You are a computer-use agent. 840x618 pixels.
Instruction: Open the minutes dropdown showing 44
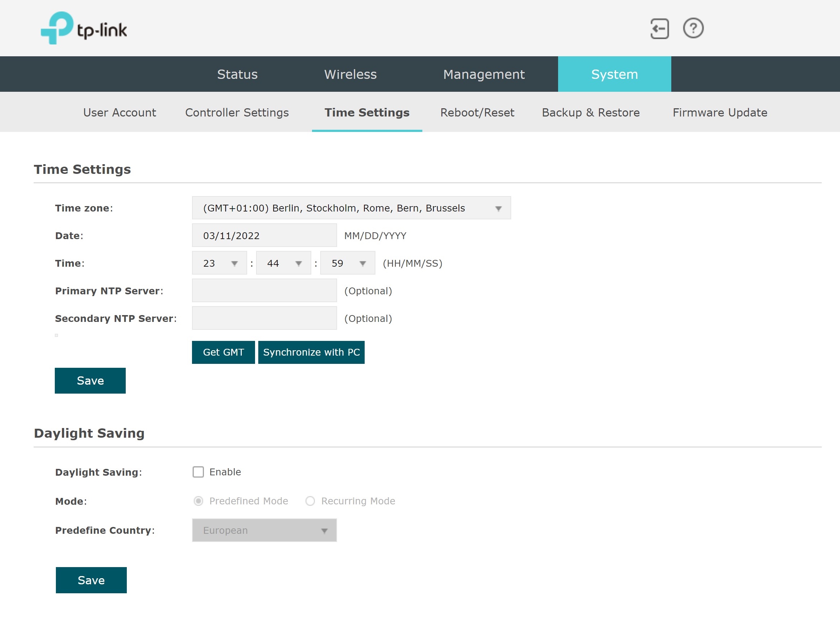283,263
